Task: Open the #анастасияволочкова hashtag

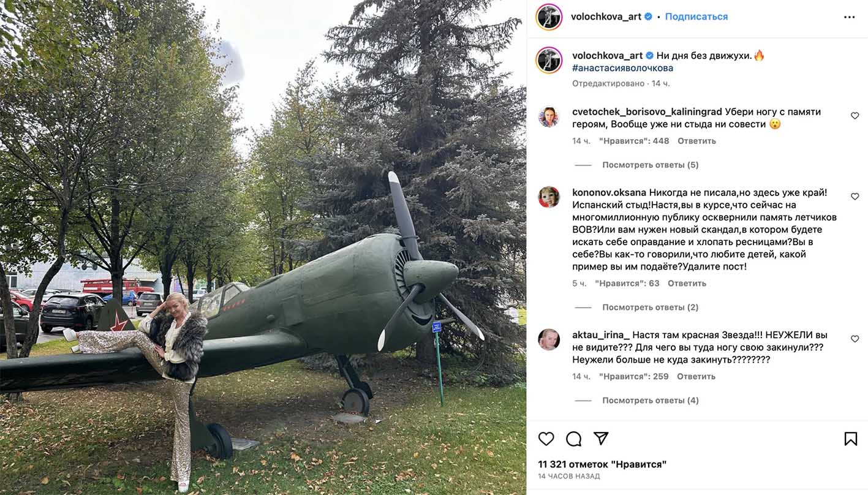Action: [x=622, y=68]
